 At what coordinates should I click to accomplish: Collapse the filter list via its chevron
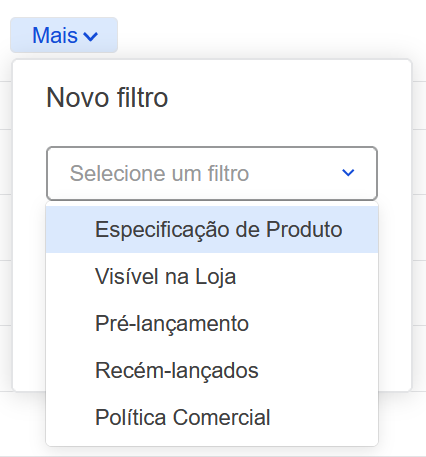coord(348,173)
